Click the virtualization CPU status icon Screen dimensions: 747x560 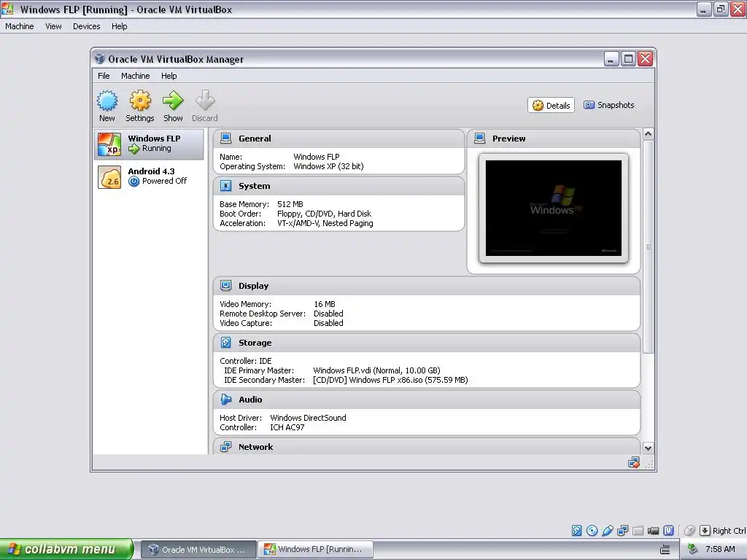pyautogui.click(x=669, y=531)
